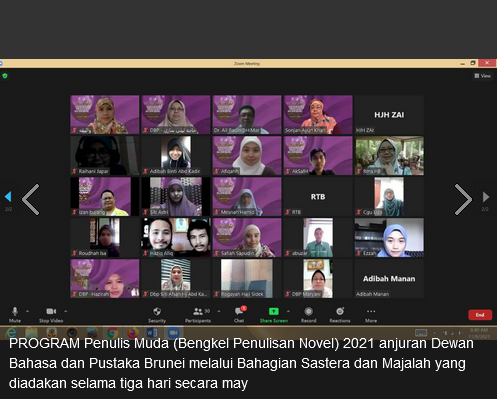Click the green encryption shield icon
This screenshot has height=399, width=498.
(5, 76)
